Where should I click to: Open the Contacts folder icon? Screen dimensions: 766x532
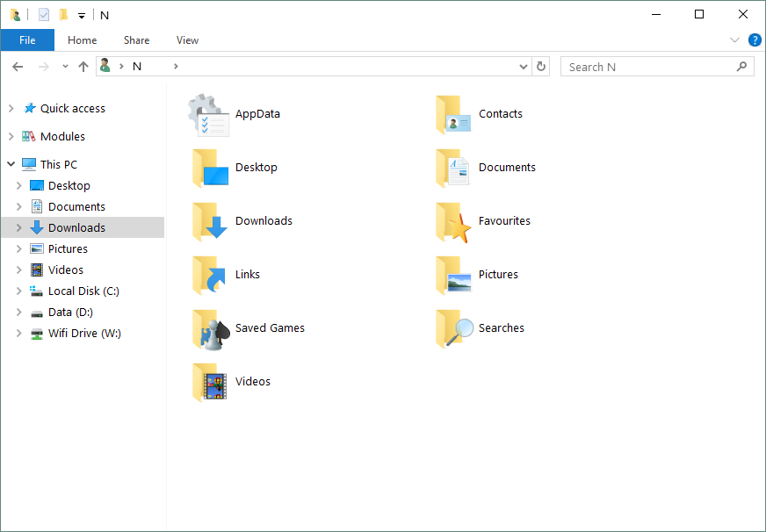tap(453, 115)
